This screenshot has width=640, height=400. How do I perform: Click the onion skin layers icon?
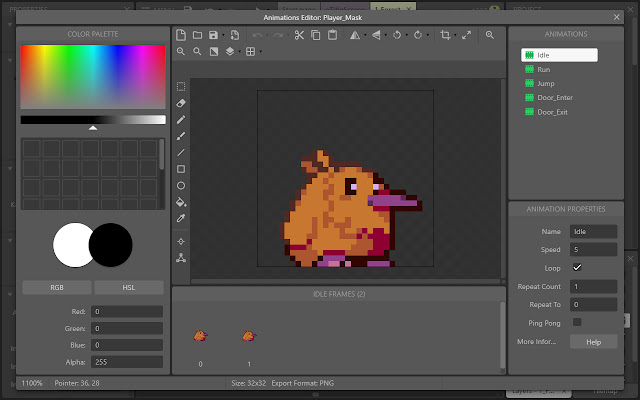click(230, 51)
